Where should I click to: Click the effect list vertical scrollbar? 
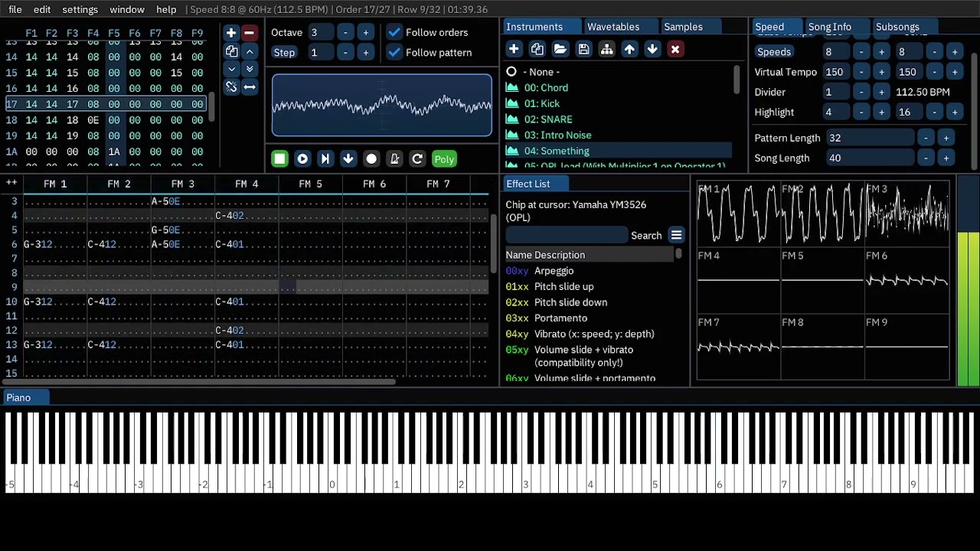pyautogui.click(x=679, y=254)
